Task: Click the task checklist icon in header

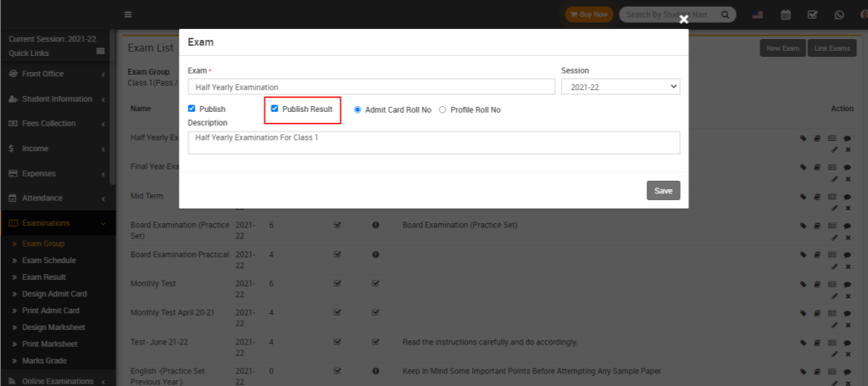Action: 812,14
